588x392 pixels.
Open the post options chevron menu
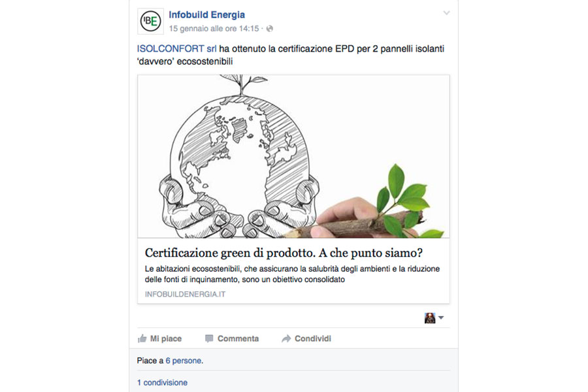[x=446, y=13]
